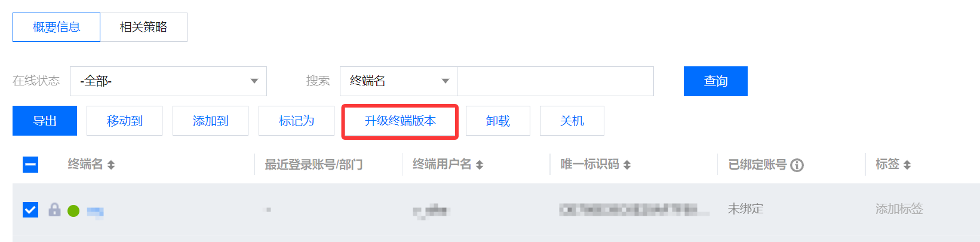Viewport: 980px width, 242px height.
Task: Toggle the select-all header checkbox
Action: click(30, 164)
